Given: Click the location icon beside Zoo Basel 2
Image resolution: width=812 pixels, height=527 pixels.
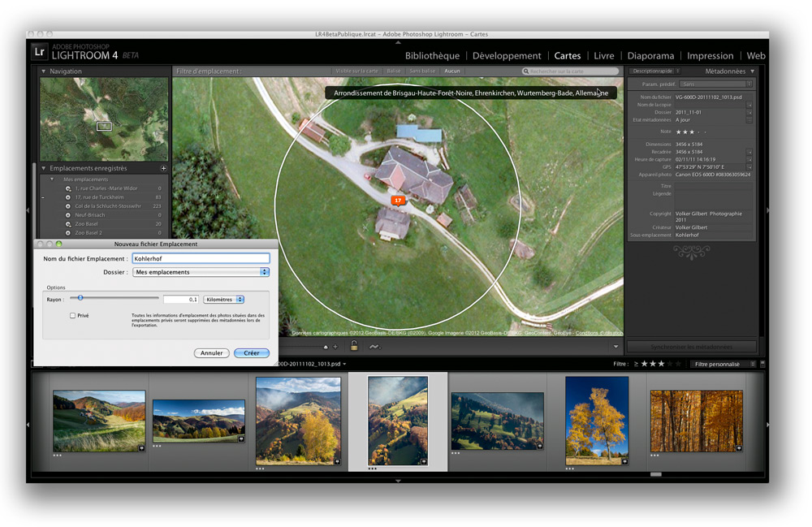Looking at the screenshot, I should [68, 233].
